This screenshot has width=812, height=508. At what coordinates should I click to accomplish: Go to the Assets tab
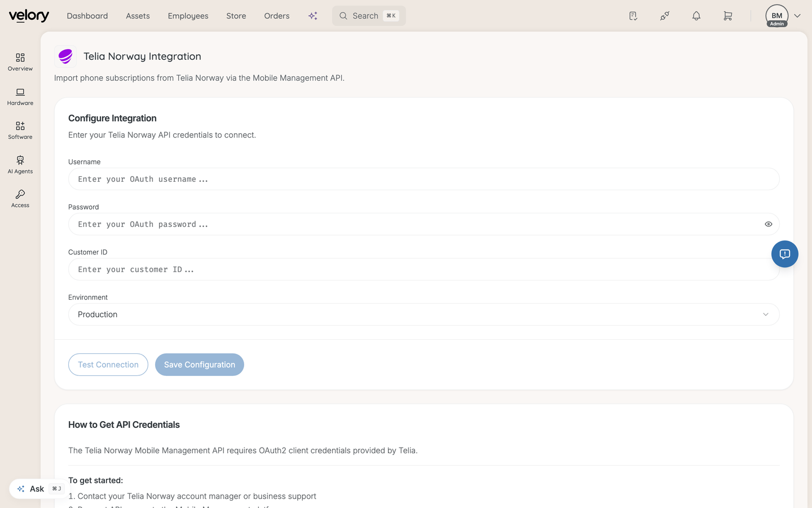[x=138, y=16]
